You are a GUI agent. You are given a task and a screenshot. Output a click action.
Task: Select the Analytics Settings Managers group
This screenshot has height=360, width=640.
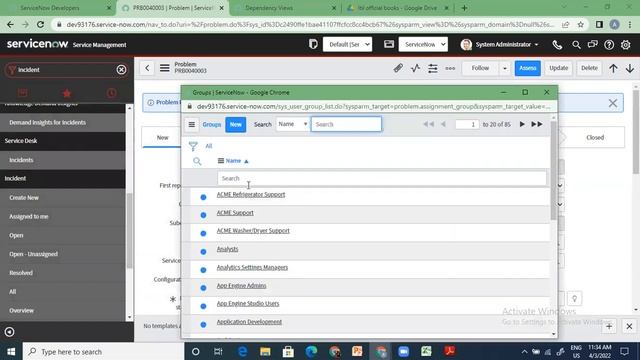click(252, 267)
